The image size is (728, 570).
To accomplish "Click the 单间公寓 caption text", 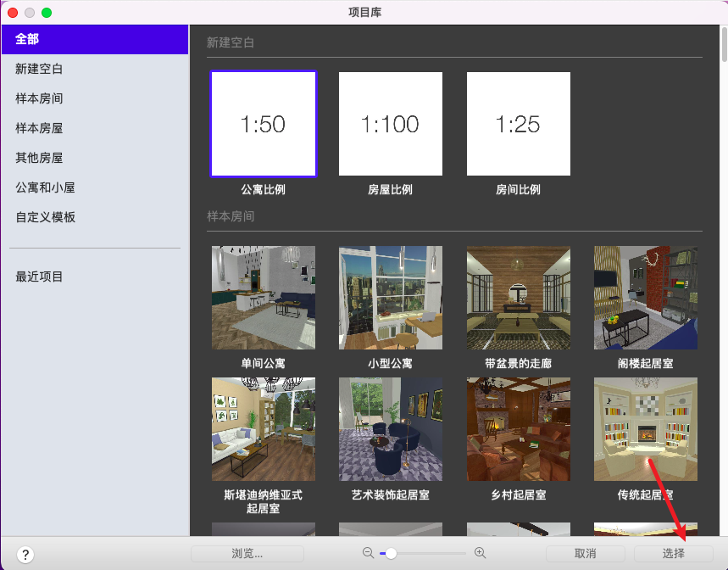I will [264, 363].
